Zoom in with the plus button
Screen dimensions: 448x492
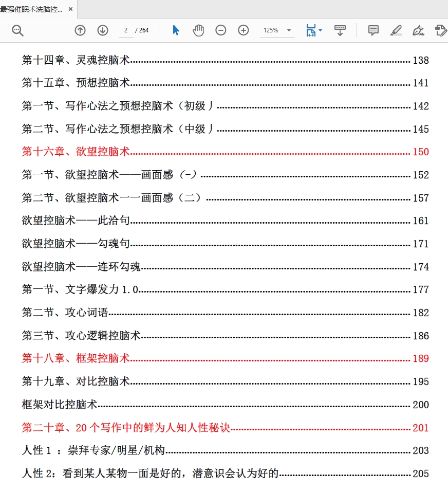[x=244, y=30]
